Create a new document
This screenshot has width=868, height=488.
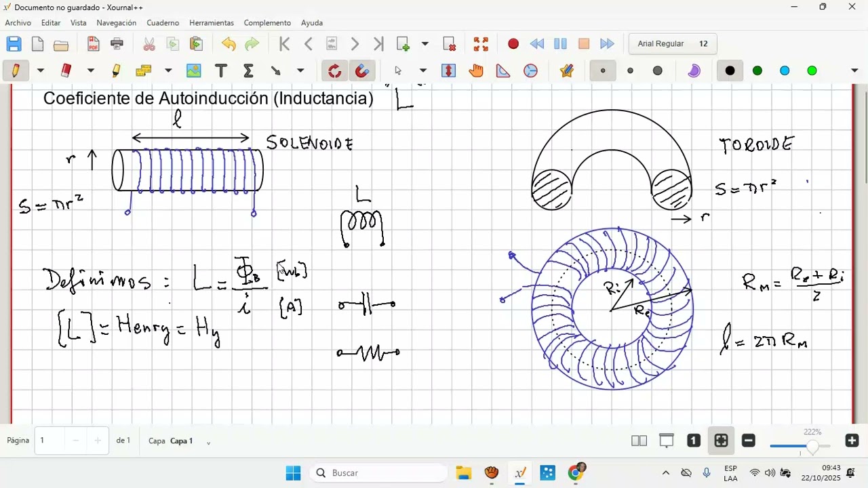tap(37, 44)
